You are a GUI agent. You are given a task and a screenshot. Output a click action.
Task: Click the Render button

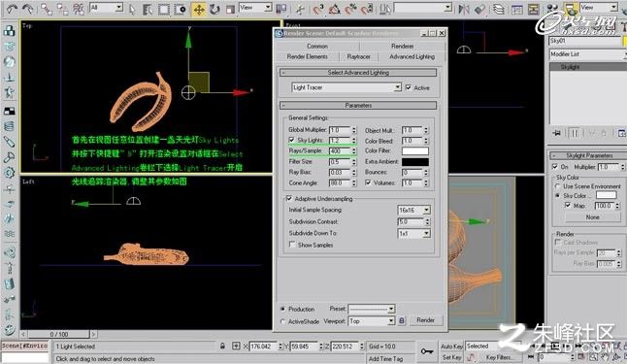coord(425,320)
